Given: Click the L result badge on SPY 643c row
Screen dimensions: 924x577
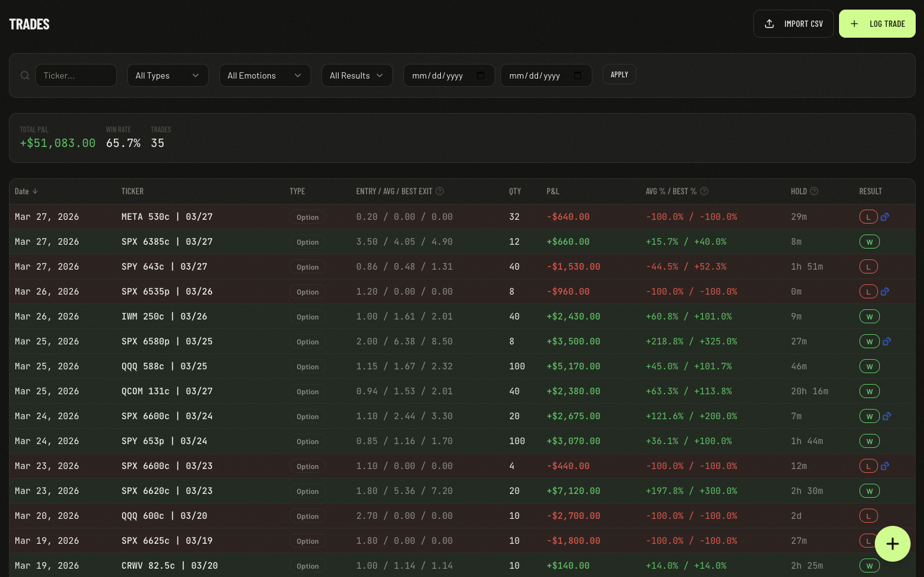Looking at the screenshot, I should click(868, 267).
